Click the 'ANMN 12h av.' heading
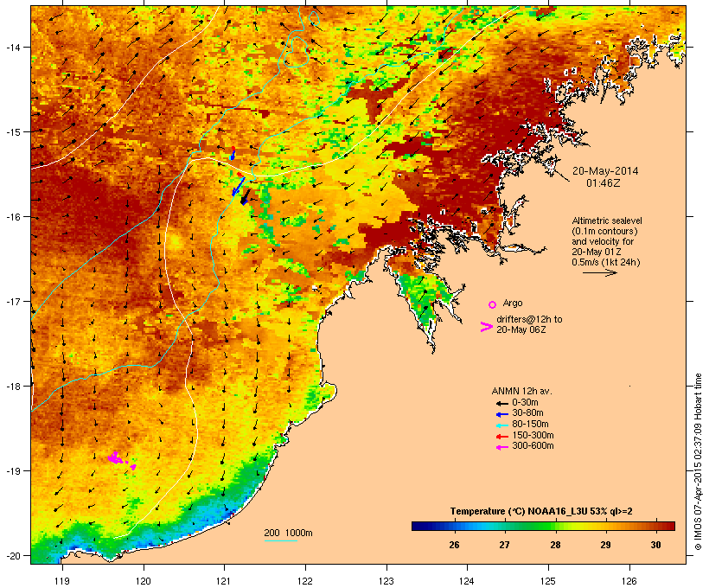 pyautogui.click(x=521, y=391)
